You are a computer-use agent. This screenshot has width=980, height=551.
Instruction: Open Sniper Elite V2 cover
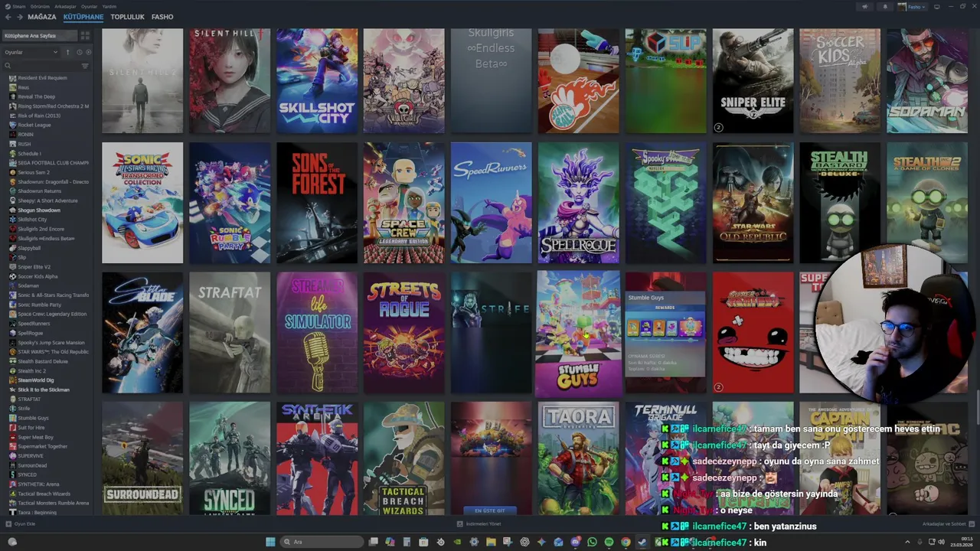753,81
